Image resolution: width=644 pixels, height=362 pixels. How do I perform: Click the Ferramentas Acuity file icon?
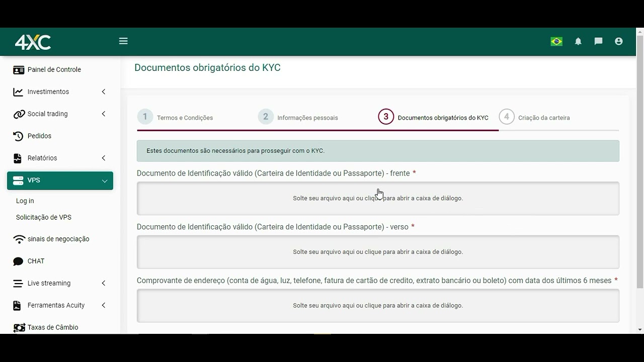(17, 306)
